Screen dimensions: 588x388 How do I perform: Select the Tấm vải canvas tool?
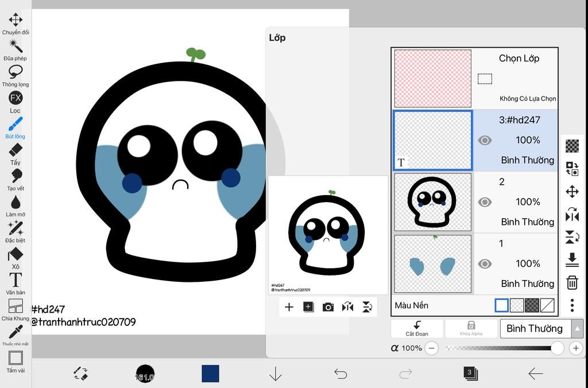16,362
